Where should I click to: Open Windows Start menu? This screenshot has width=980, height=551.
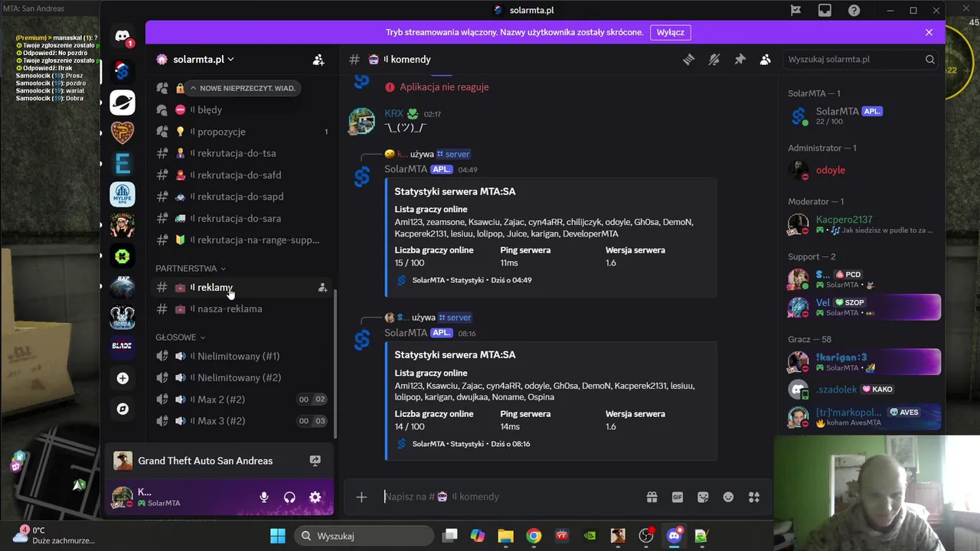coord(277,536)
